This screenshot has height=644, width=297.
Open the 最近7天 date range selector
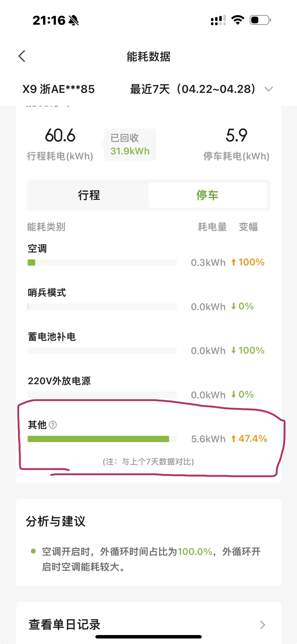193,89
